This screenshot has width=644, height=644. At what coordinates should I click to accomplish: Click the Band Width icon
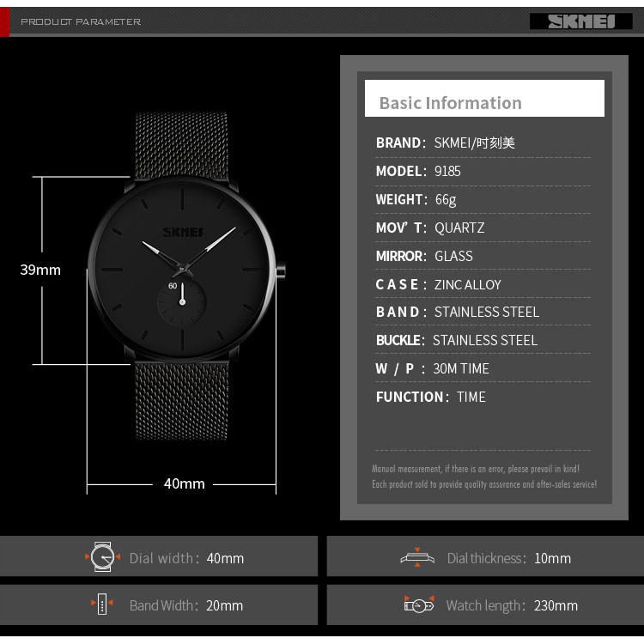[102, 605]
